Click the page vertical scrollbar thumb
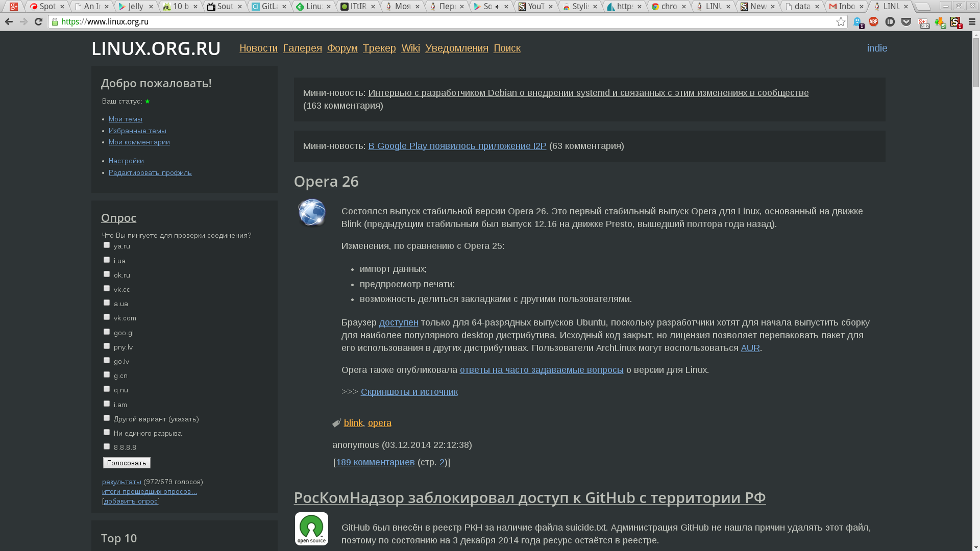This screenshot has width=980, height=551. (976, 62)
